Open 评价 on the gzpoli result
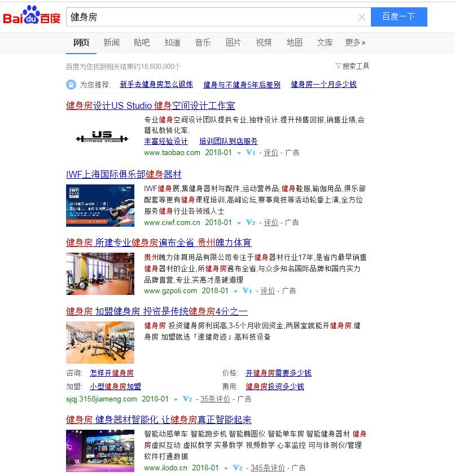 click(268, 291)
